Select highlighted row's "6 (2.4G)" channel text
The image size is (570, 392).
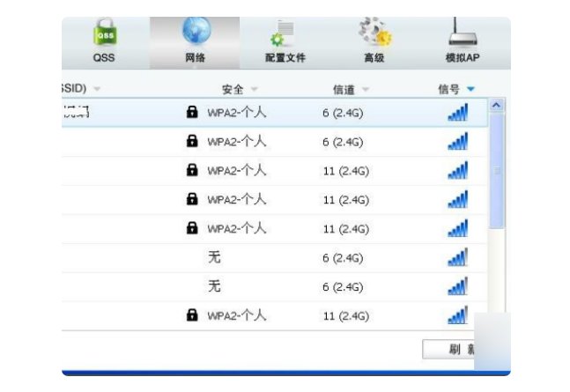pos(343,113)
